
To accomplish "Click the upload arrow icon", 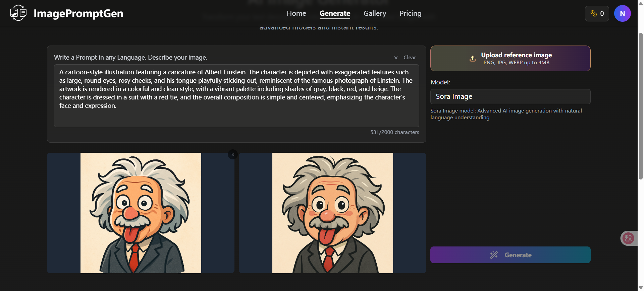I will tap(472, 59).
